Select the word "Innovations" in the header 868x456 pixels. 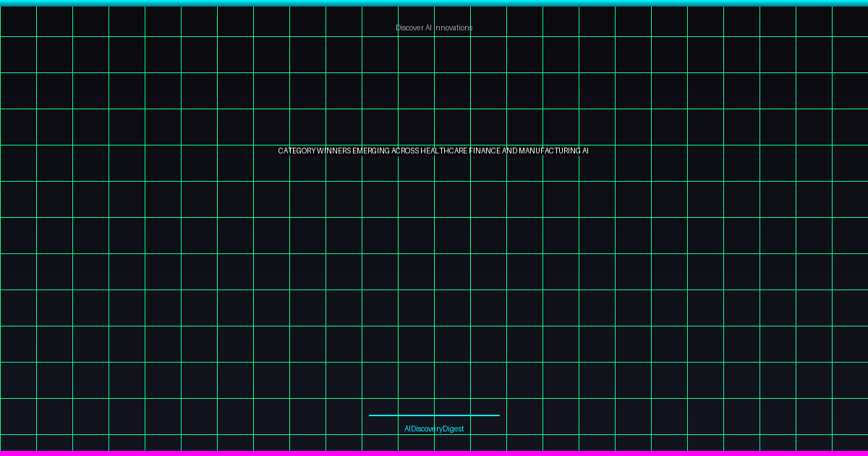(454, 28)
